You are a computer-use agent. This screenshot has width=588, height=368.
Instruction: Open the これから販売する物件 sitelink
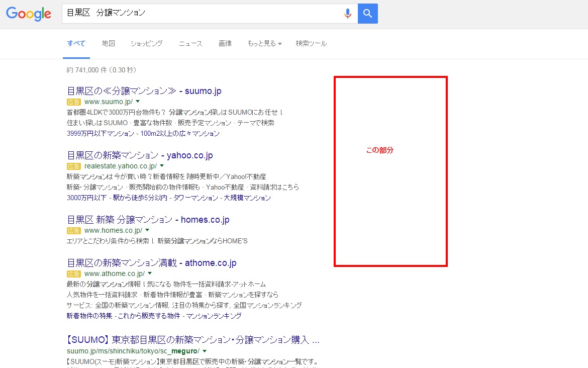149,316
